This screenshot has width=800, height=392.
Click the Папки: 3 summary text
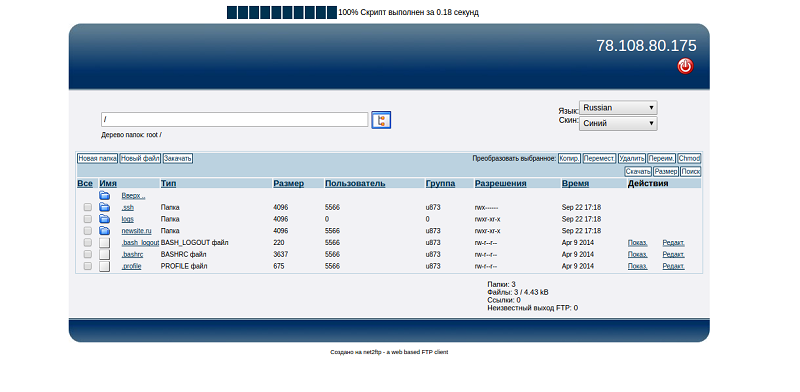click(501, 284)
